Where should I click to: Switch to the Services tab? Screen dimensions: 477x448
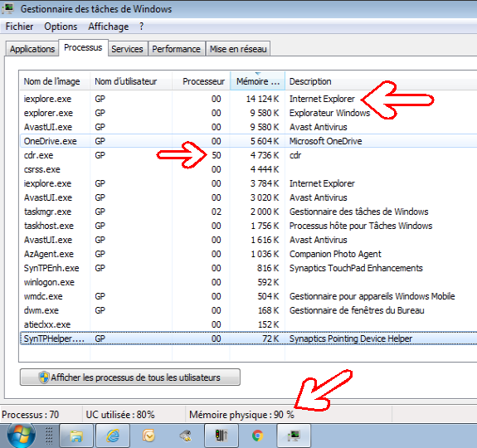(x=127, y=49)
